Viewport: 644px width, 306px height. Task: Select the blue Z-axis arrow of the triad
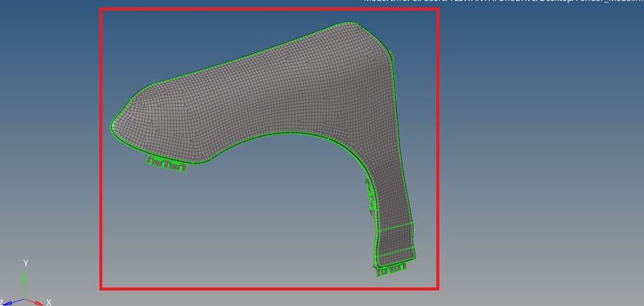(x=12, y=302)
